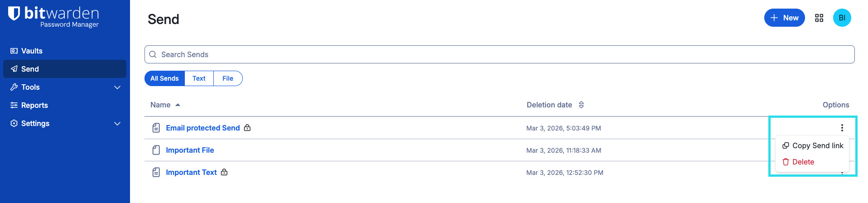Click the lock icon beside Important Text
The height and width of the screenshot is (203, 868).
pyautogui.click(x=224, y=172)
